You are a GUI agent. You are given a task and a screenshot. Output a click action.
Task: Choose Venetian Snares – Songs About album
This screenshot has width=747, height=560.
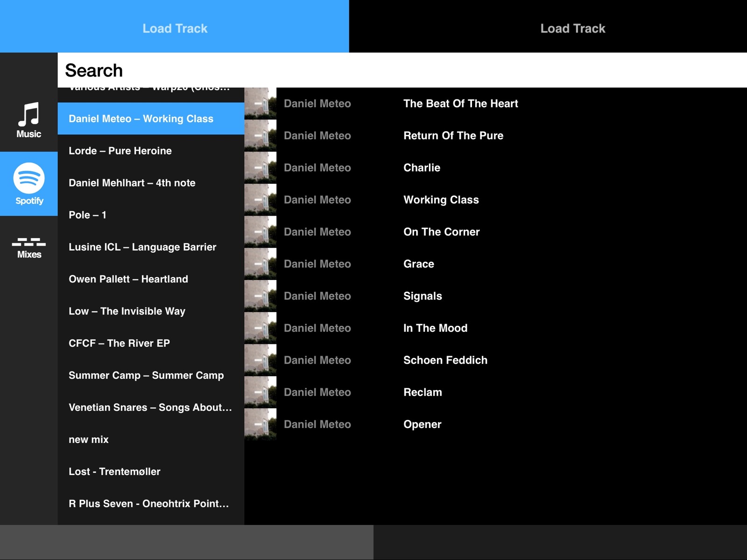coord(150,407)
